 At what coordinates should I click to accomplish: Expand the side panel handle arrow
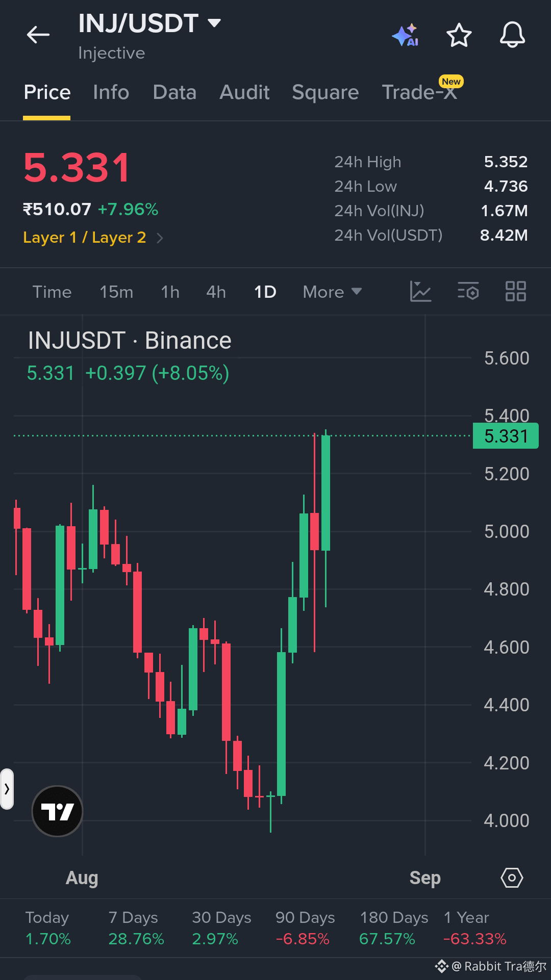[7, 789]
